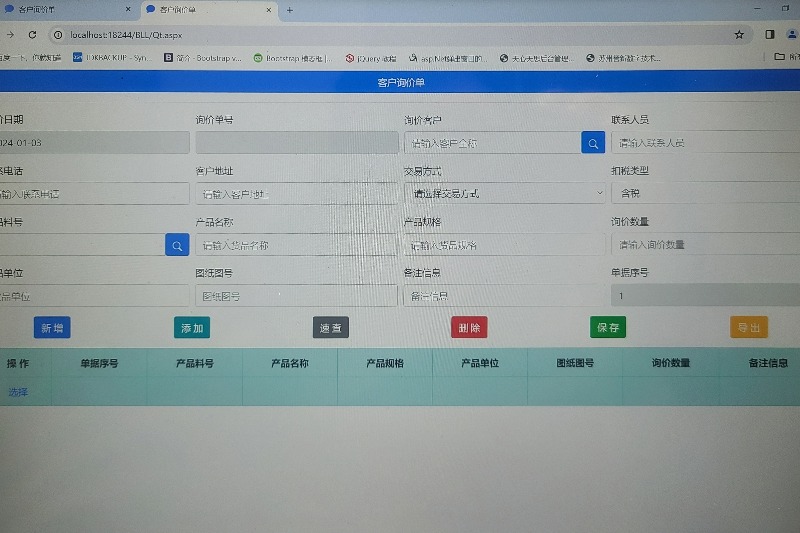The image size is (800, 533).
Task: Switch to the first browser tab
Action: point(65,10)
